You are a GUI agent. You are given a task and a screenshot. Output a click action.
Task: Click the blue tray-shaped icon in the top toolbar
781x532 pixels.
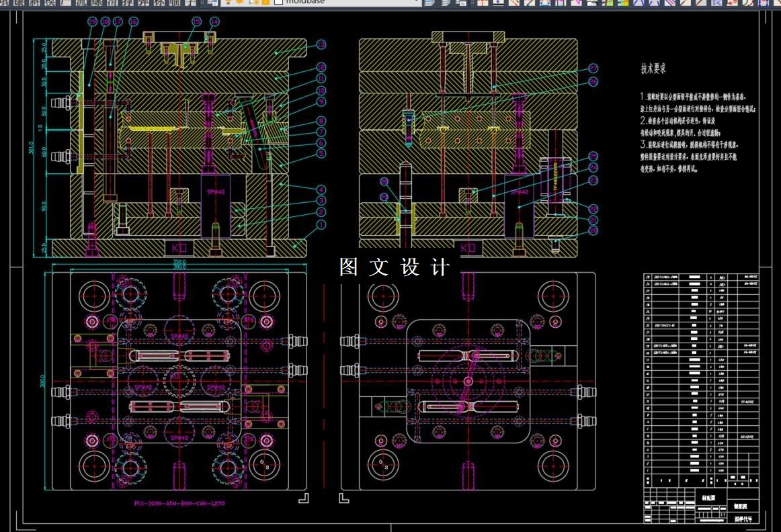[x=545, y=3]
